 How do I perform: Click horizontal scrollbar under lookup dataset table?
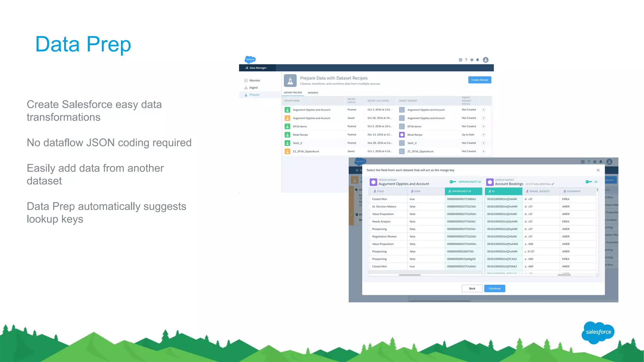(564, 275)
